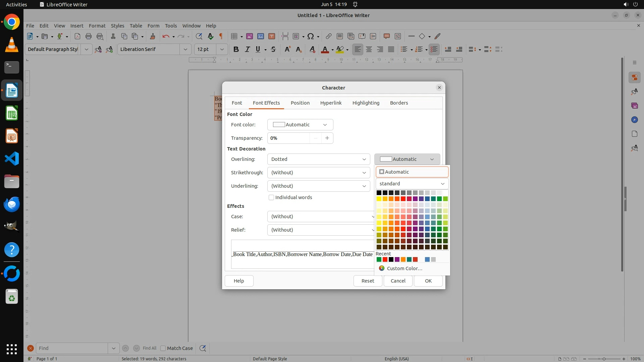Select the Center alignment icon
Image resolution: width=644 pixels, height=362 pixels.
click(369, 49)
